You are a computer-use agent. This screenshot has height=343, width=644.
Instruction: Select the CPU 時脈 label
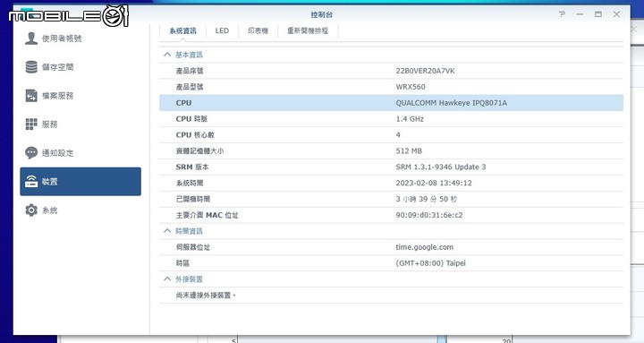click(x=191, y=119)
